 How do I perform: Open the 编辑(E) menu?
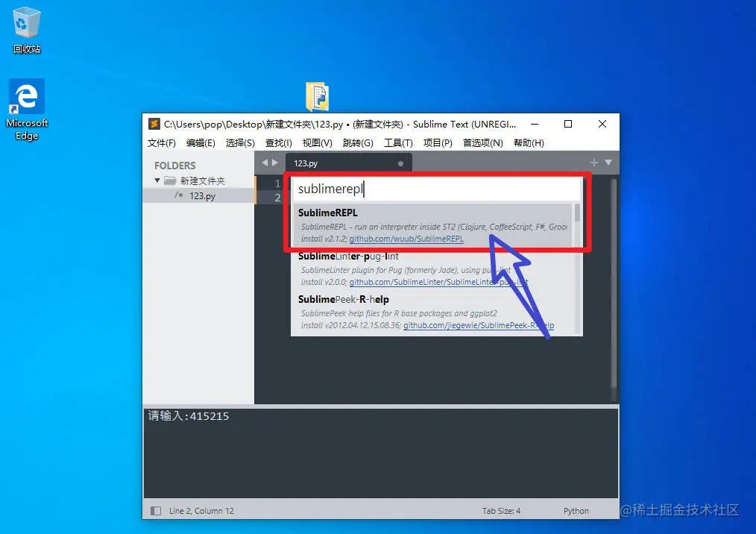click(201, 142)
